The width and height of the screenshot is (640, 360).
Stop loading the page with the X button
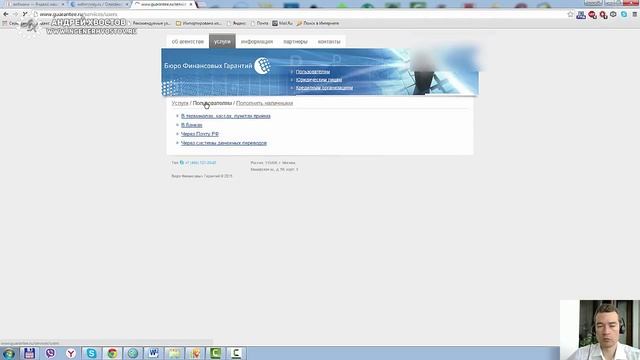[25, 14]
